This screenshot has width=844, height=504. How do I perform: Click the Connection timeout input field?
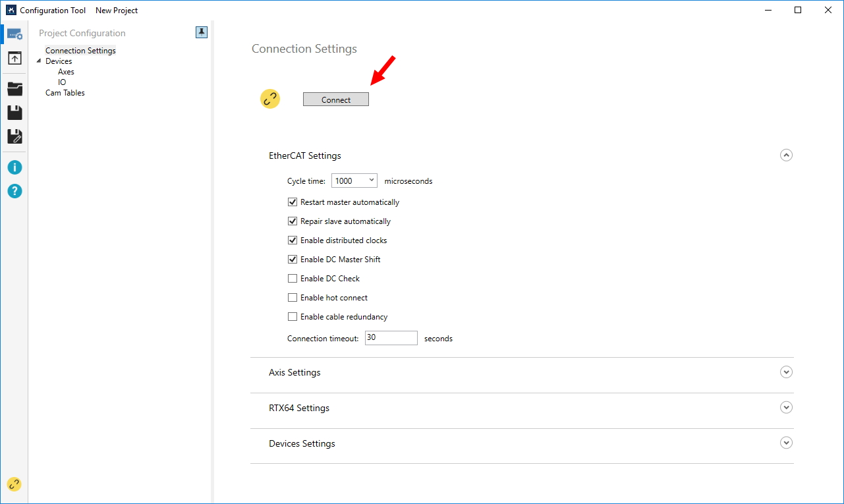tap(391, 338)
